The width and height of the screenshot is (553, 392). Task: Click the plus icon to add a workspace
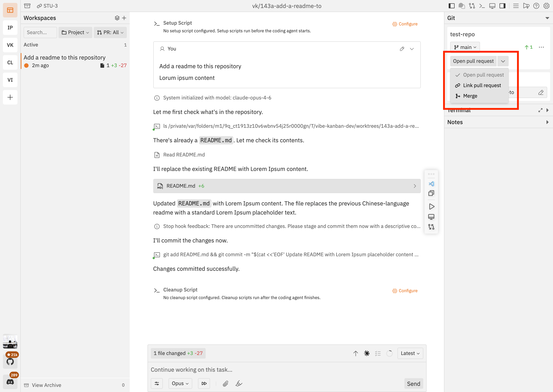pyautogui.click(x=124, y=18)
